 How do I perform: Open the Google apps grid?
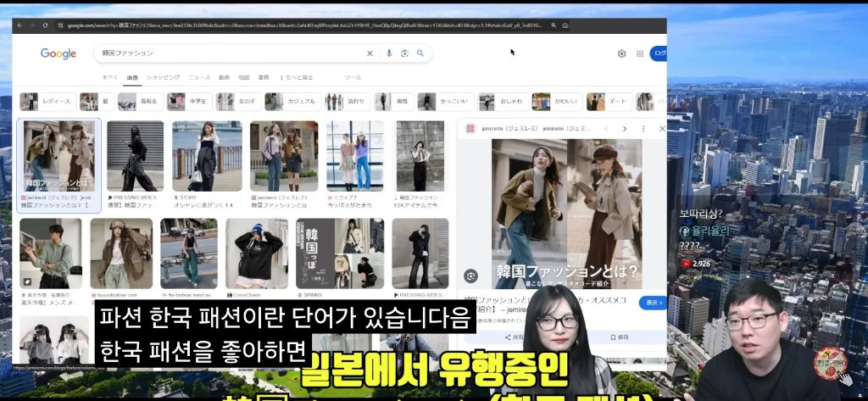tap(640, 53)
